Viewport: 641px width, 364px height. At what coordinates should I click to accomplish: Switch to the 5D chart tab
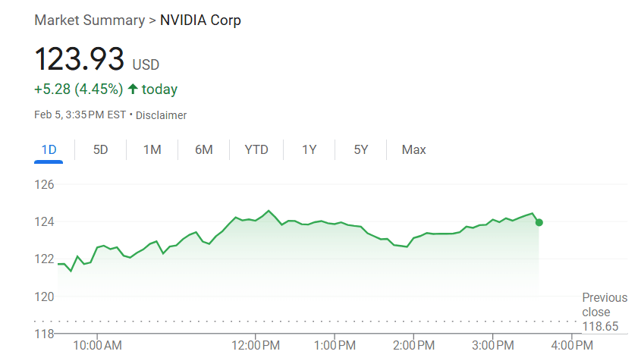click(100, 149)
